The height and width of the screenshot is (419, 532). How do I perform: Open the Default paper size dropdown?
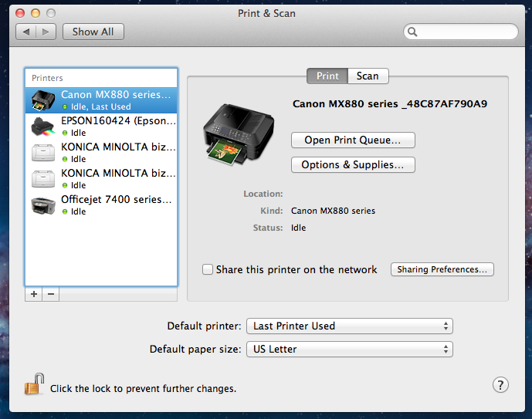[x=350, y=349]
